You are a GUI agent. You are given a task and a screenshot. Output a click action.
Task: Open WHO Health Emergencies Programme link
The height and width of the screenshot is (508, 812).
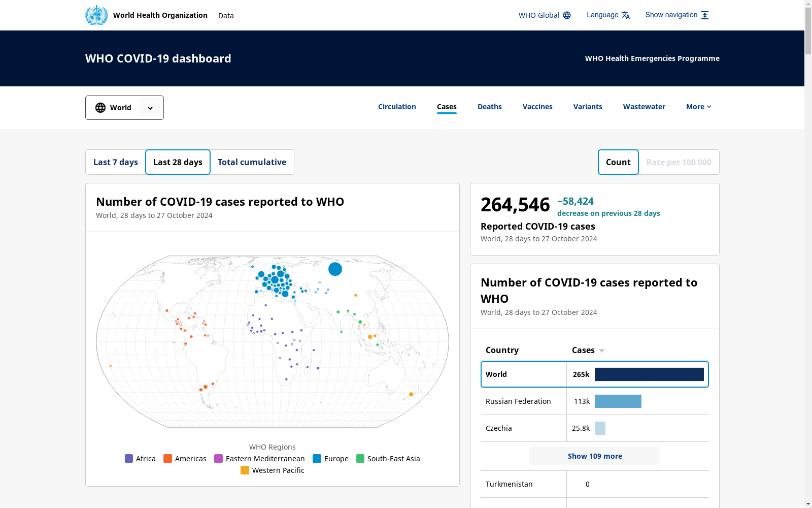(x=652, y=58)
